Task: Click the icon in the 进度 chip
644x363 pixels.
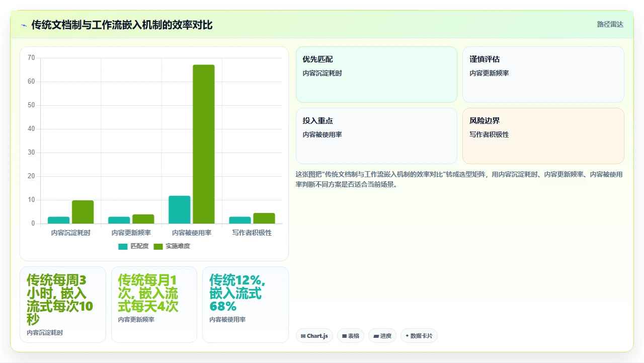Action: point(376,336)
